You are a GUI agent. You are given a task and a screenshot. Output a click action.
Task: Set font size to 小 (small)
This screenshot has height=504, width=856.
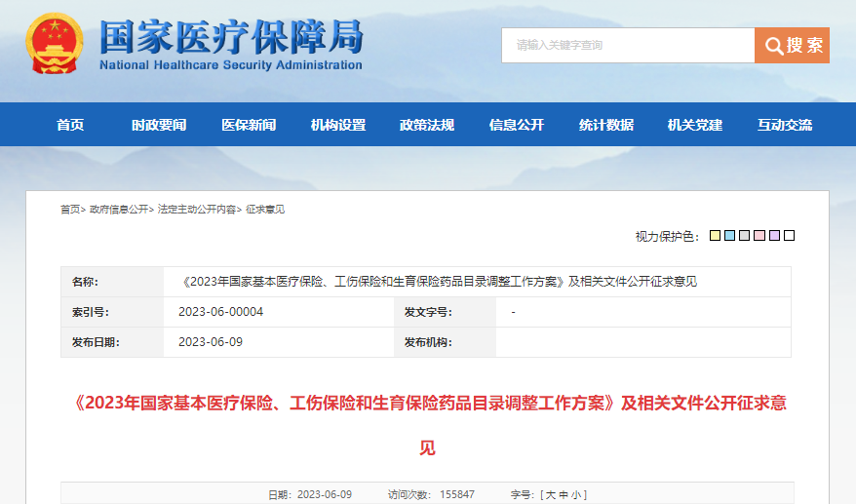[578, 495]
